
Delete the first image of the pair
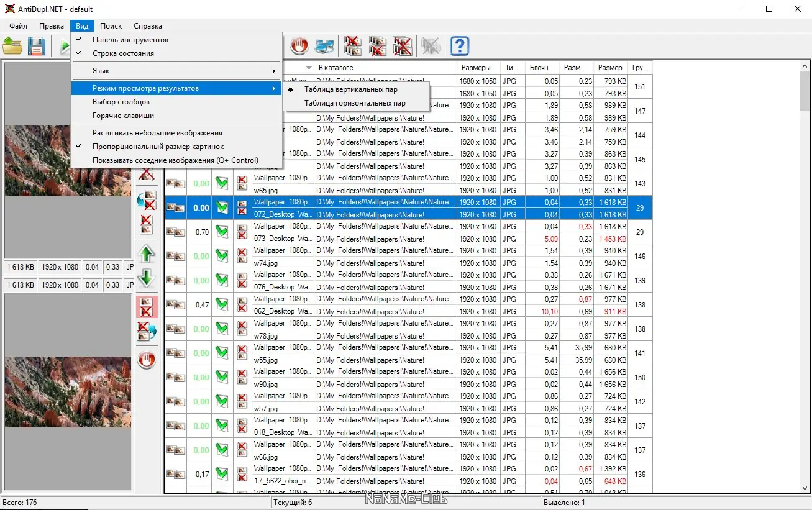click(353, 45)
